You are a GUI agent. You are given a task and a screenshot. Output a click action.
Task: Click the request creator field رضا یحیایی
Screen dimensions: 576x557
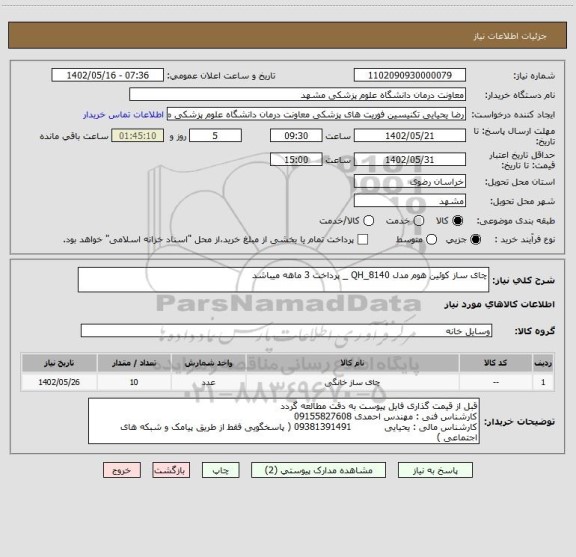tap(316, 115)
